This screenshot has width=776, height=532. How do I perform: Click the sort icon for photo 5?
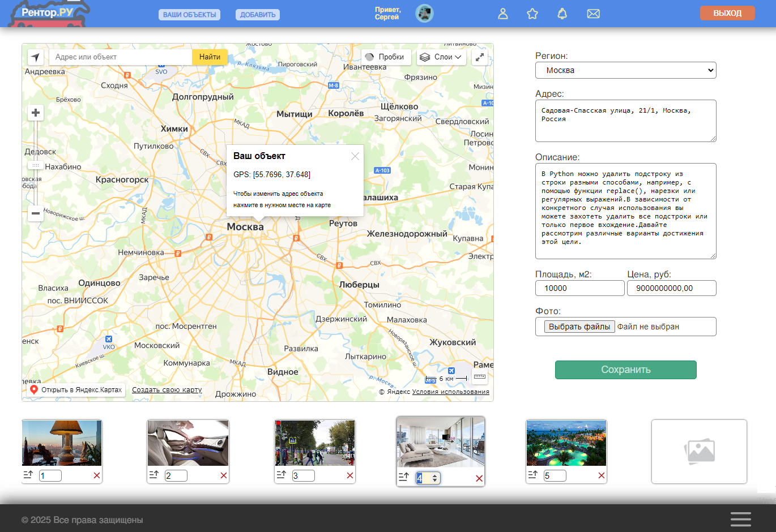[533, 475]
